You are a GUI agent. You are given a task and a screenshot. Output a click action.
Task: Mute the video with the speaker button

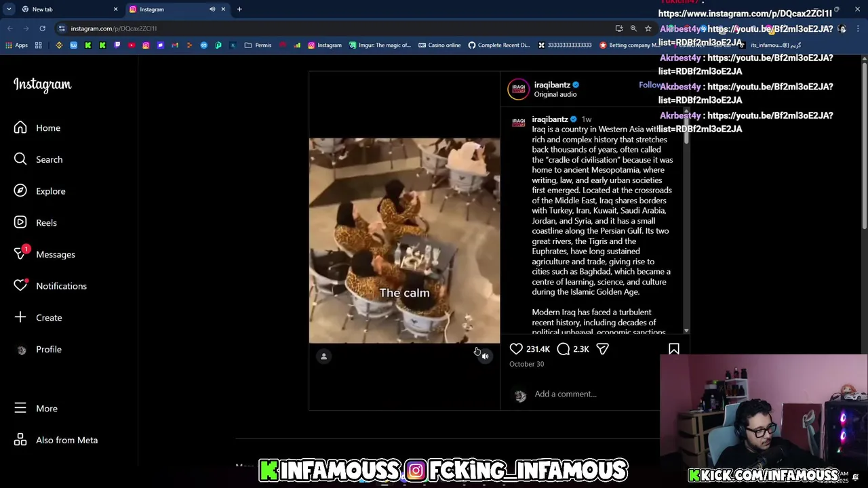click(x=485, y=357)
